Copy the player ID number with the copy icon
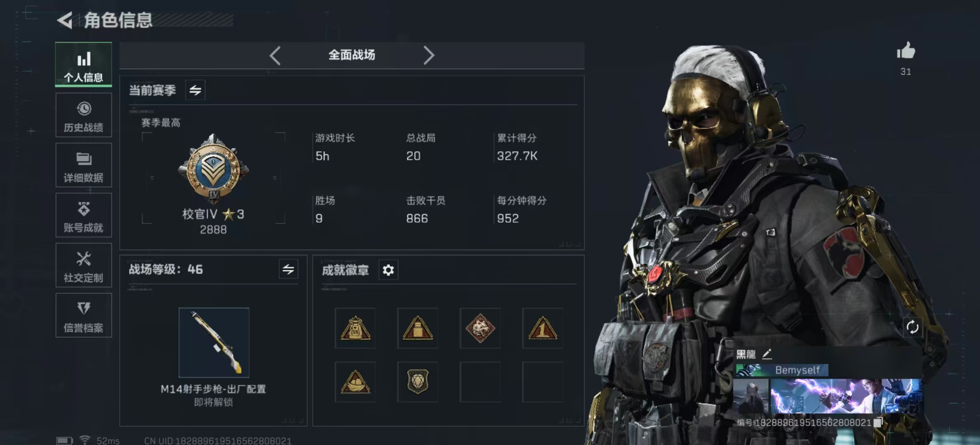Image resolution: width=980 pixels, height=445 pixels. point(878,422)
